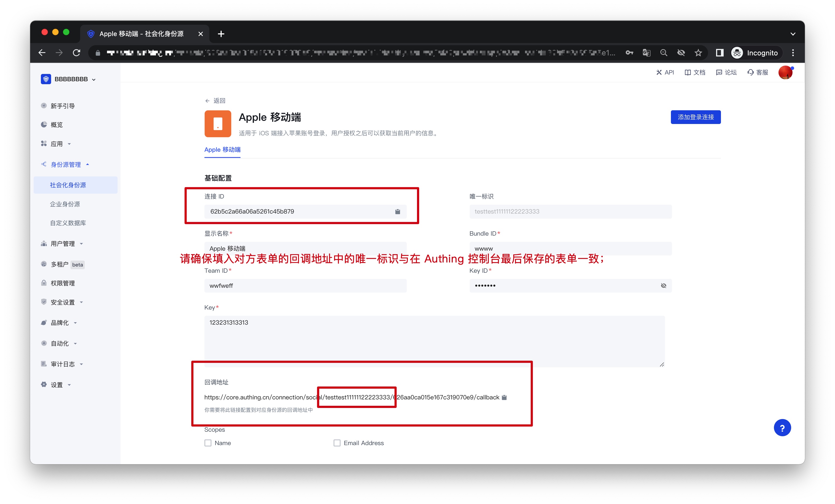Click the 添加登录连接 button
This screenshot has height=504, width=835.
click(x=695, y=117)
